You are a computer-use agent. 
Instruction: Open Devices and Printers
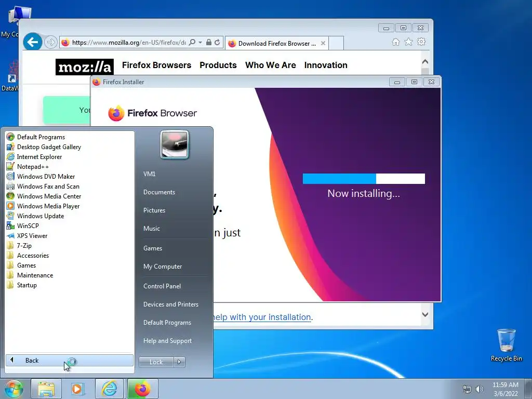(170, 304)
